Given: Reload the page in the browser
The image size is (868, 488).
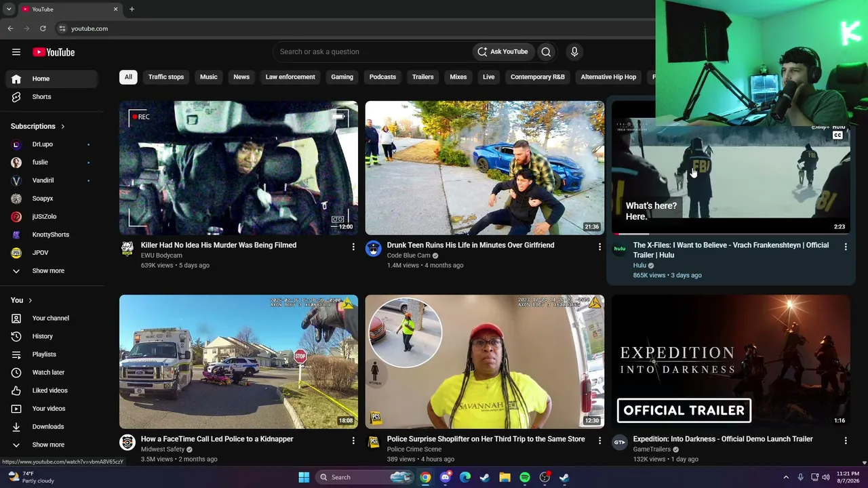Looking at the screenshot, I should point(43,28).
